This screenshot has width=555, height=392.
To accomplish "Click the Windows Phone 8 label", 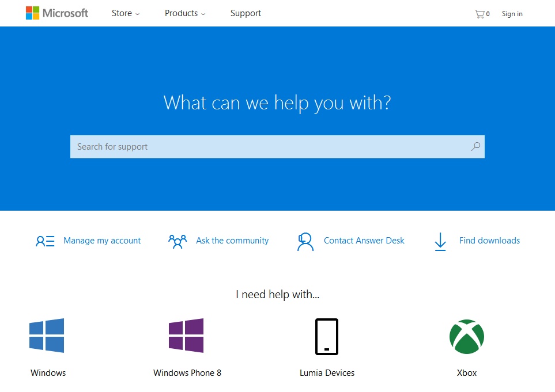I will [x=187, y=373].
